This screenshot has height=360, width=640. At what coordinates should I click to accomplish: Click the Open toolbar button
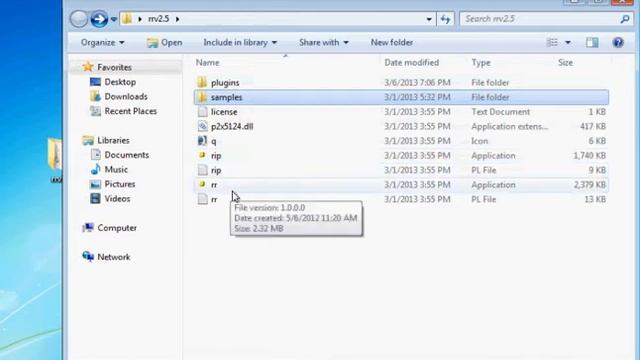pyautogui.click(x=164, y=42)
